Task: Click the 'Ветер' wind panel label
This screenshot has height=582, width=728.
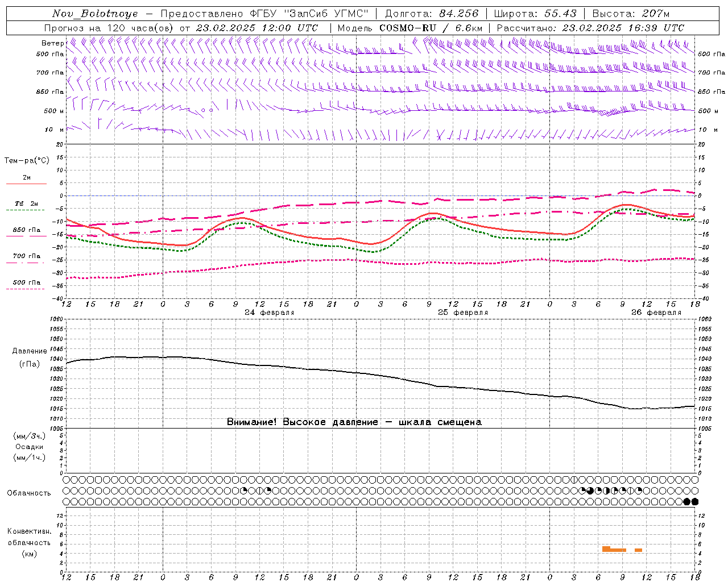Action: pyautogui.click(x=53, y=43)
